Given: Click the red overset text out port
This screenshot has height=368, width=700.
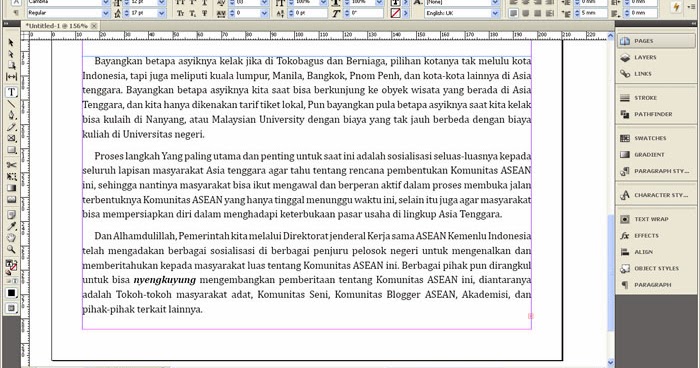Looking at the screenshot, I should tap(531, 316).
